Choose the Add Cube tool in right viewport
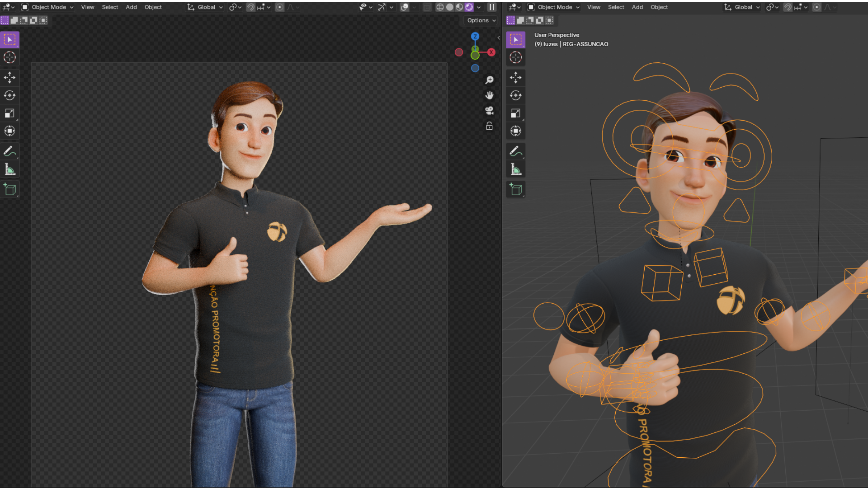Screen dimensions: 868x488 (x=515, y=189)
